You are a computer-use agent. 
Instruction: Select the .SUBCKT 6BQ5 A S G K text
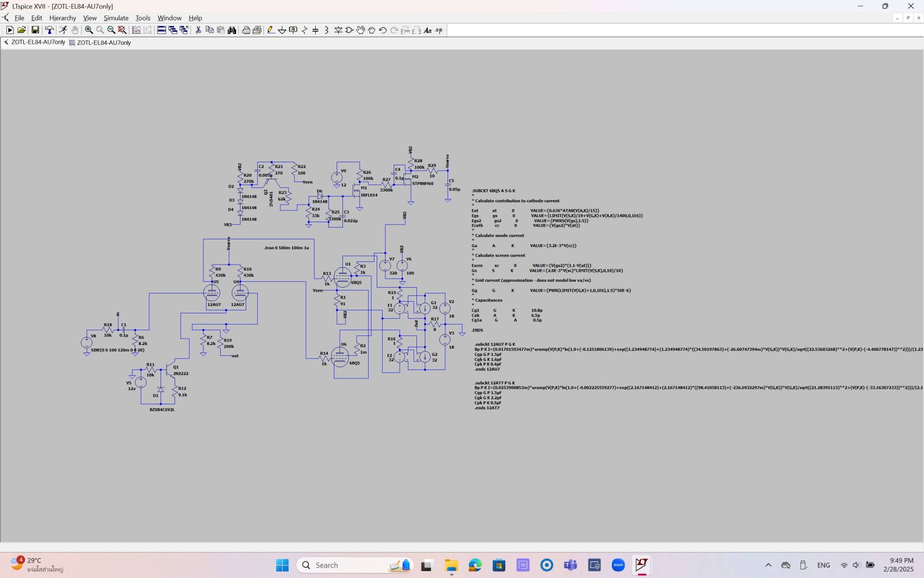[494, 191]
